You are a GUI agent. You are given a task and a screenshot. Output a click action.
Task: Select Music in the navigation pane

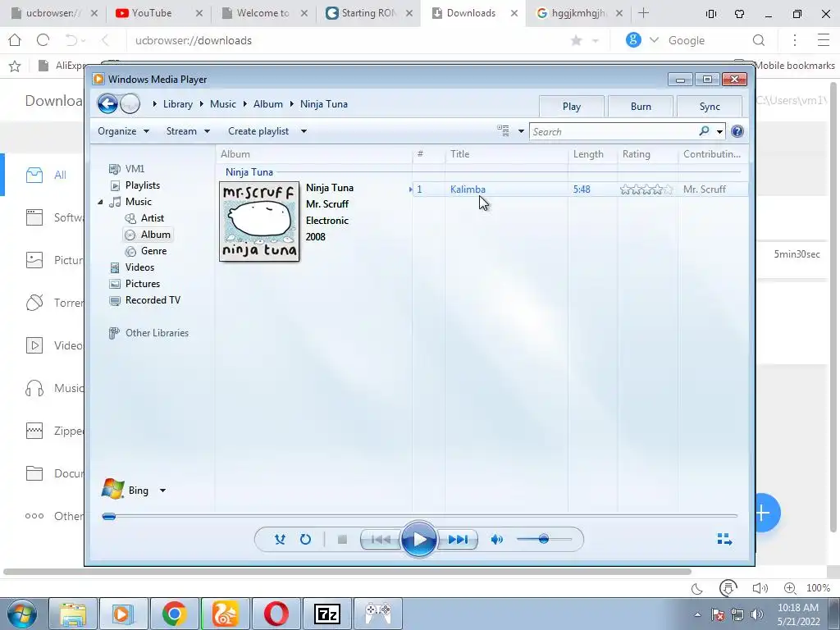130,202
